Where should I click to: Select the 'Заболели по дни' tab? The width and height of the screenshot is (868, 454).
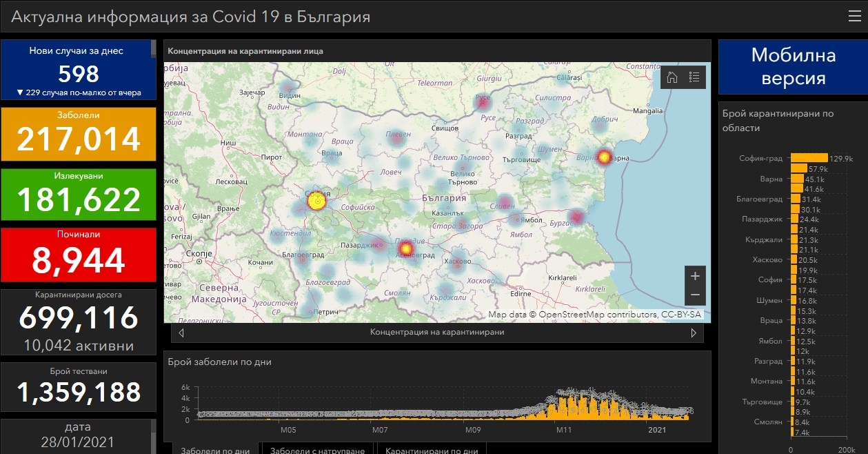[215, 448]
